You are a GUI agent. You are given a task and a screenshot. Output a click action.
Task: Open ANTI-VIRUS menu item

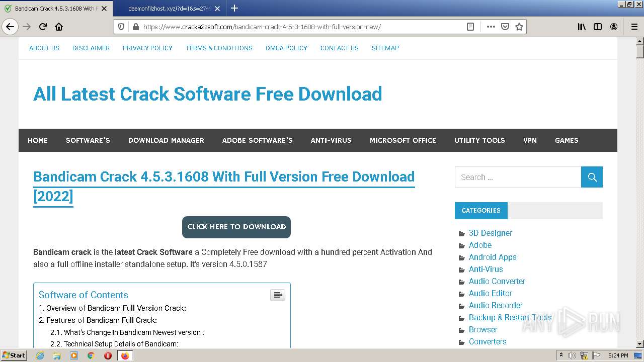[331, 140]
